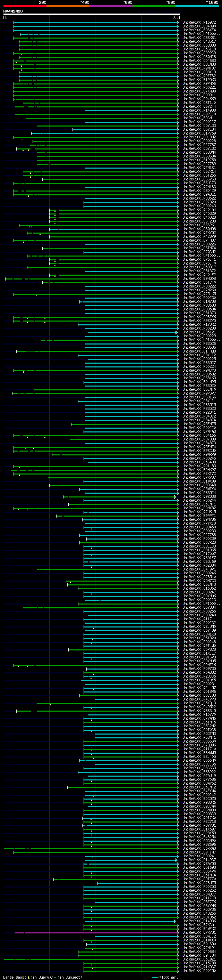Click the query end position 383
Screen dimensions: 222x980
(x=175, y=17)
